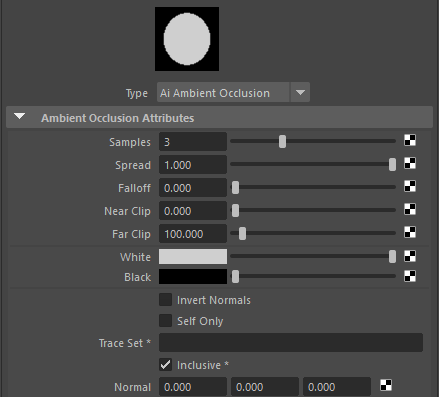Click the Trace Set * label
This screenshot has width=439, height=397.
[125, 343]
